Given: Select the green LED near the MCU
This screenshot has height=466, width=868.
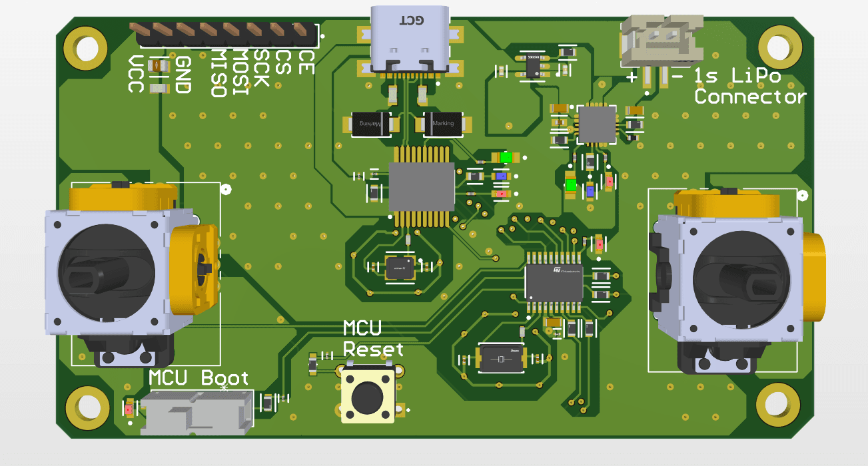Looking at the screenshot, I should pos(505,158).
